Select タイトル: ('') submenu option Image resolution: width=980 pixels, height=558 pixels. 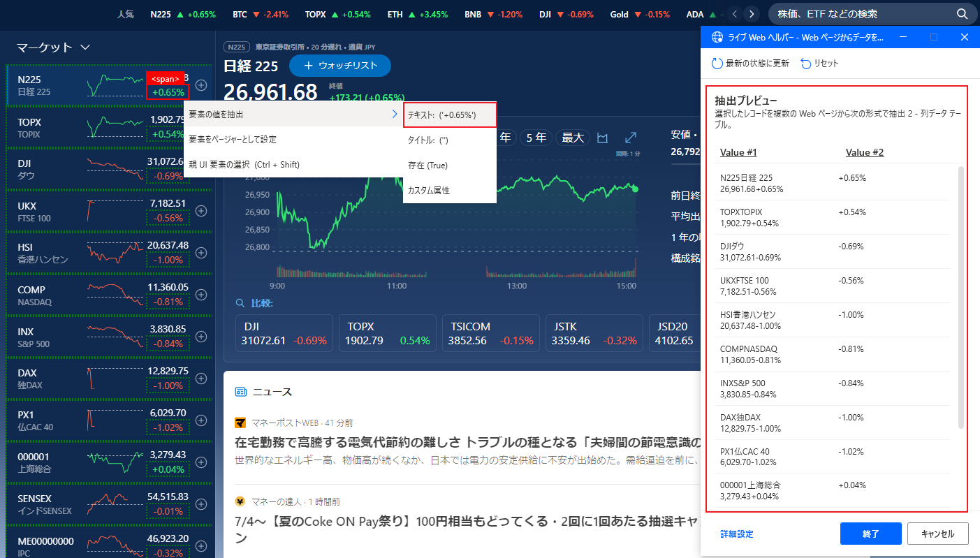(450, 140)
